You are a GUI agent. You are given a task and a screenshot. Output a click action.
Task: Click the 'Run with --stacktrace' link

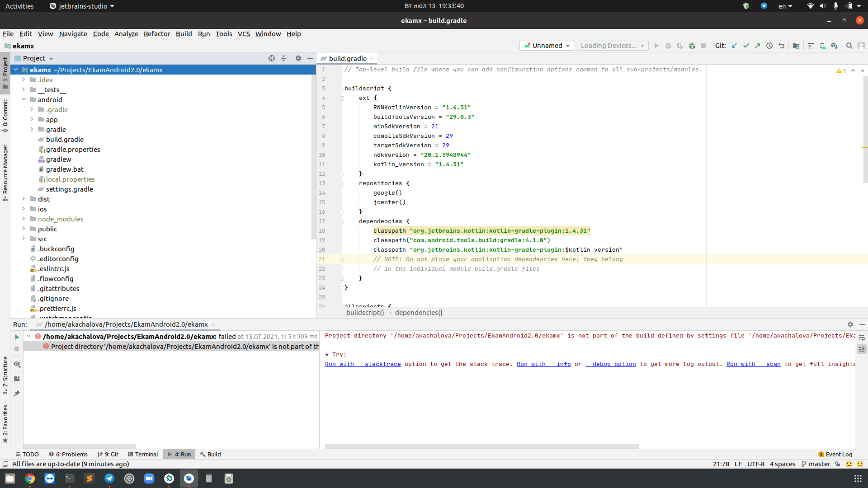[x=363, y=364]
